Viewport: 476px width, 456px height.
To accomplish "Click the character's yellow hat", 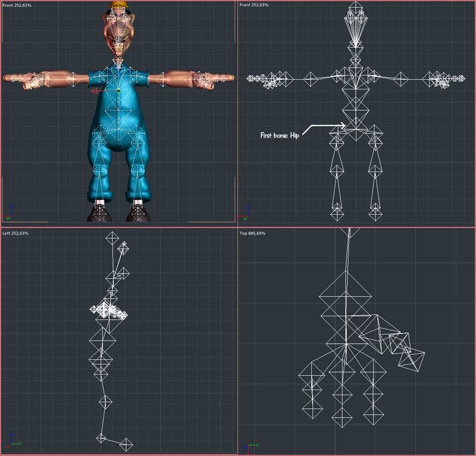I will click(118, 4).
